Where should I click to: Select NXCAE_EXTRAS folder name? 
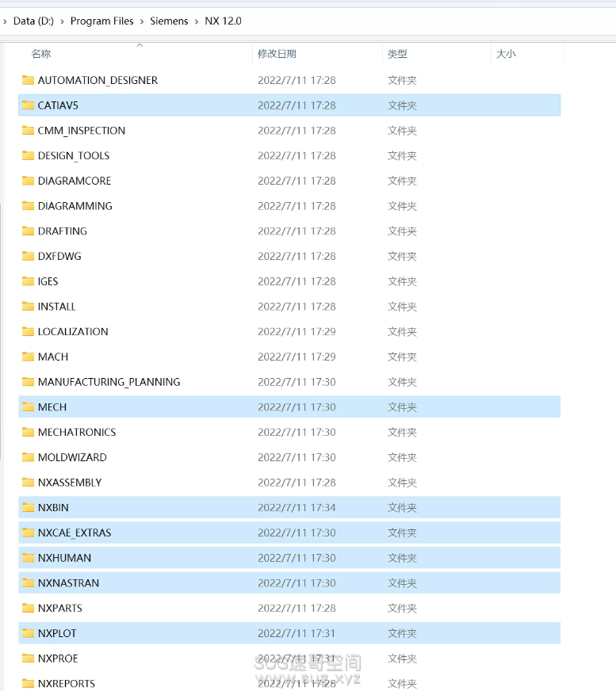pyautogui.click(x=75, y=533)
